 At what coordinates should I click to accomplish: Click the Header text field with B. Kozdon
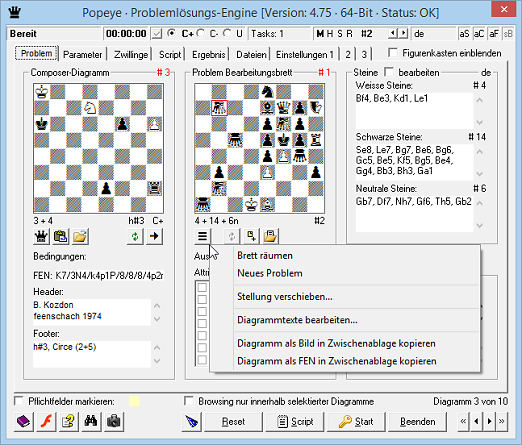pyautogui.click(x=92, y=312)
